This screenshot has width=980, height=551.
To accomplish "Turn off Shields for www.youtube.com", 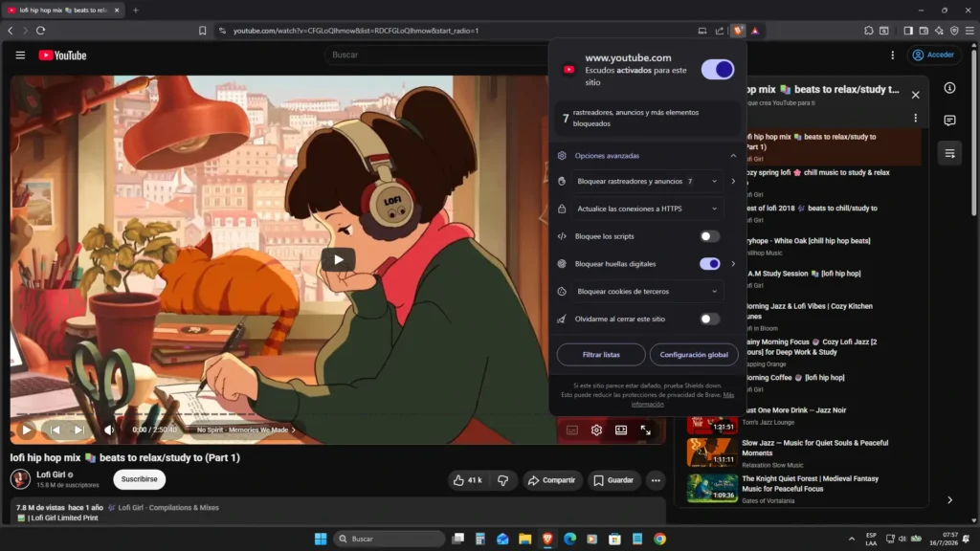I will pyautogui.click(x=718, y=69).
